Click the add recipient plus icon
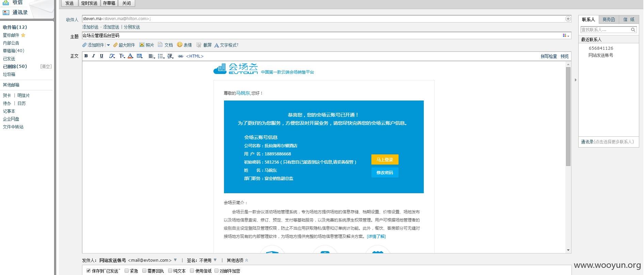The image size is (644, 275). [x=568, y=19]
